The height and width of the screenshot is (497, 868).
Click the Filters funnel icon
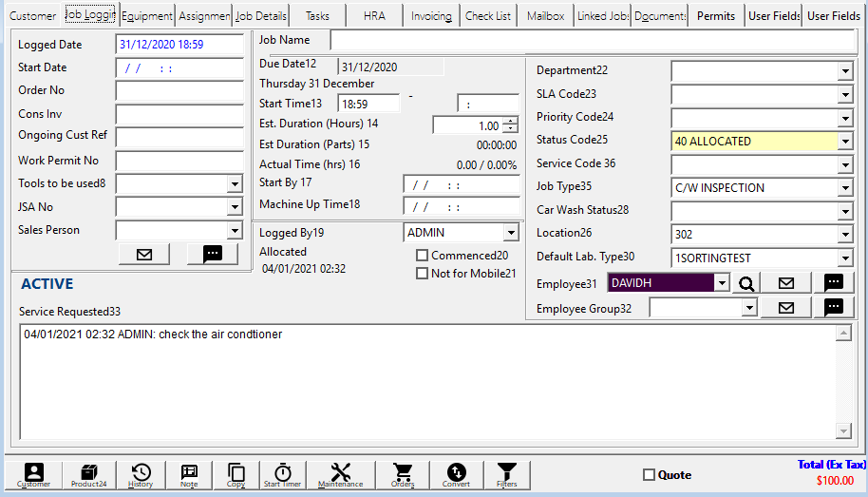coord(507,474)
